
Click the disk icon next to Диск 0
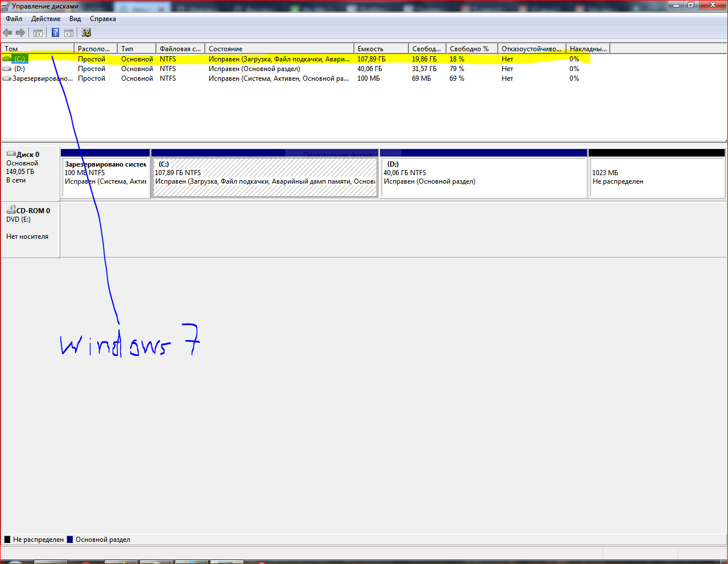point(11,154)
